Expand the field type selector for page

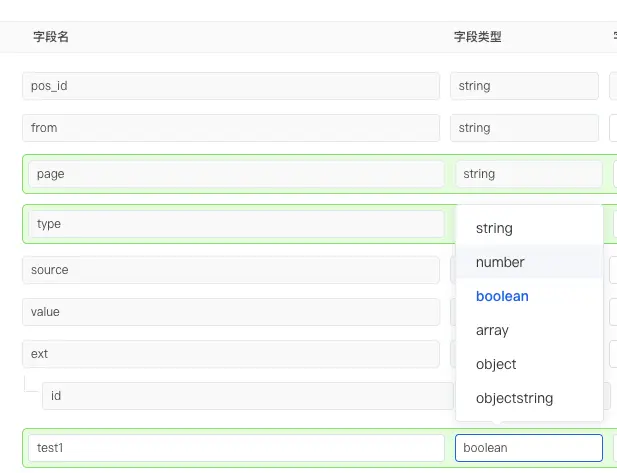click(x=529, y=174)
